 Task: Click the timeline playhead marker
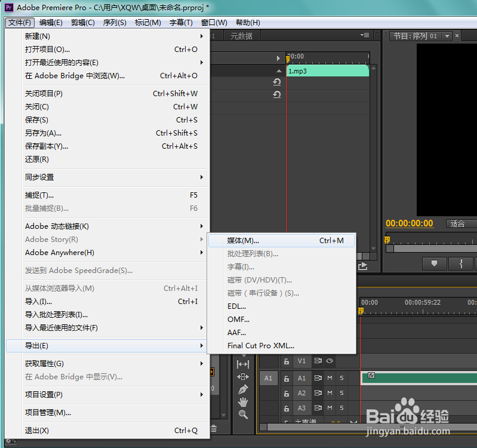(361, 311)
